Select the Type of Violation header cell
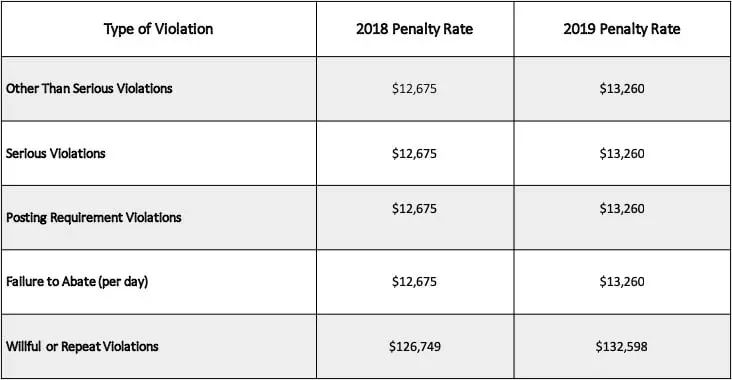The width and height of the screenshot is (732, 380). (159, 29)
